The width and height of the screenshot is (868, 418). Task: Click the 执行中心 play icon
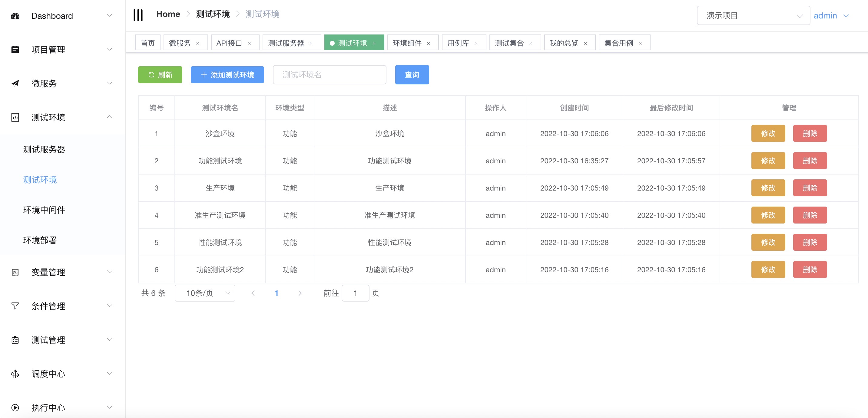[x=15, y=408]
